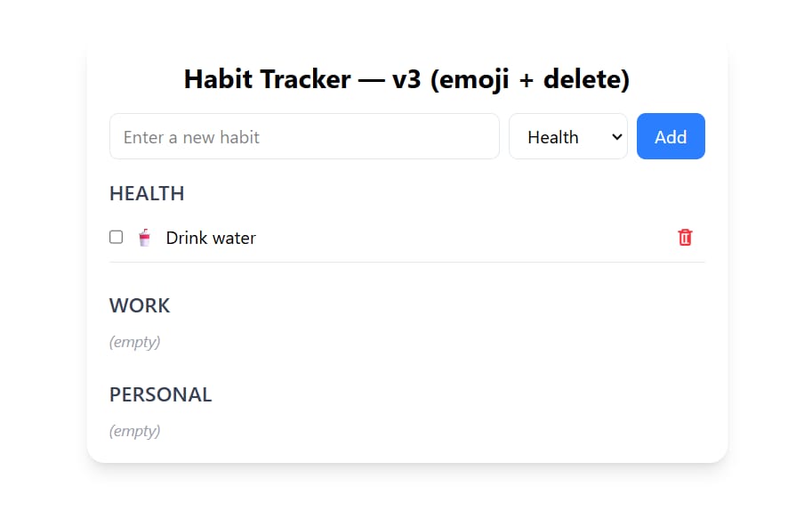Click the WORK section header
Screen dimensions: 812x519
click(x=140, y=305)
